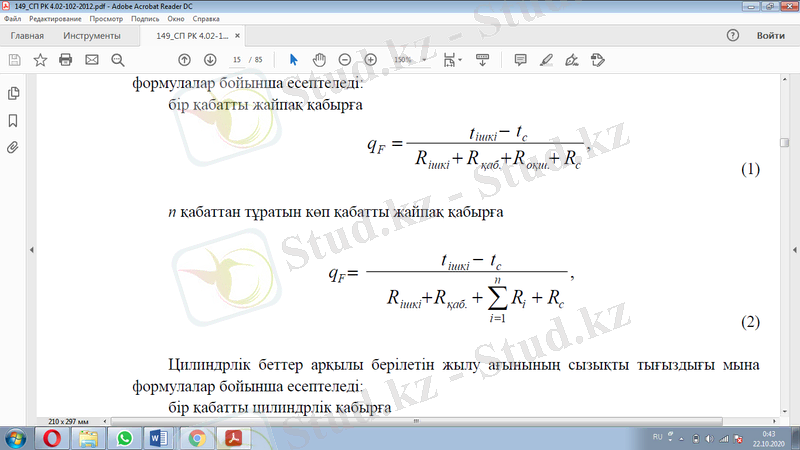Viewport: 800px width, 450px height.
Task: Click the bookmark star icon in toolbar
Action: pos(40,60)
